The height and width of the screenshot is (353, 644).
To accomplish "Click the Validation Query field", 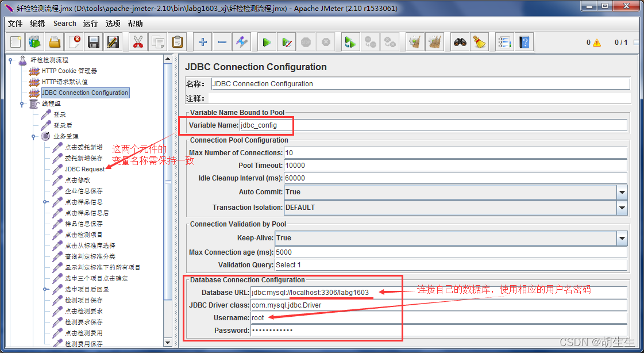I will pyautogui.click(x=451, y=265).
